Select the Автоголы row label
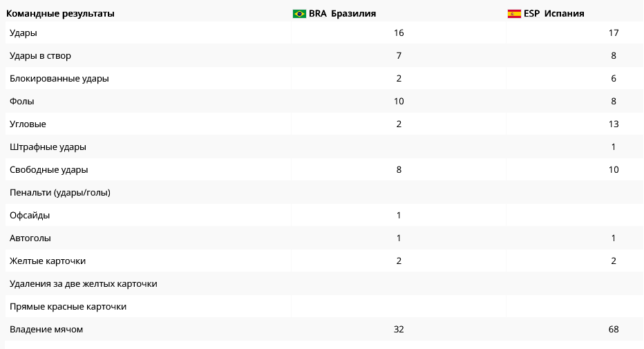Image resolution: width=644 pixels, height=349 pixels. pos(30,238)
